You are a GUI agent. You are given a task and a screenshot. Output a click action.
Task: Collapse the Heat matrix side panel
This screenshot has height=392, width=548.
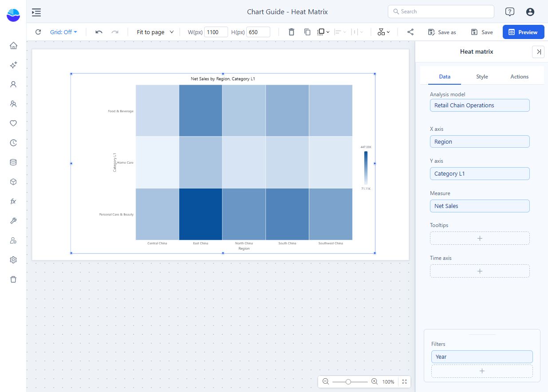point(538,52)
